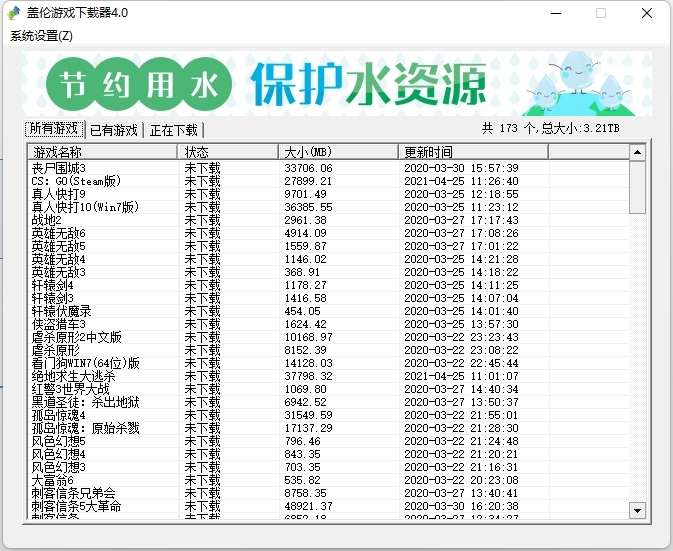Select the 轩辕剑4 row

click(x=328, y=285)
